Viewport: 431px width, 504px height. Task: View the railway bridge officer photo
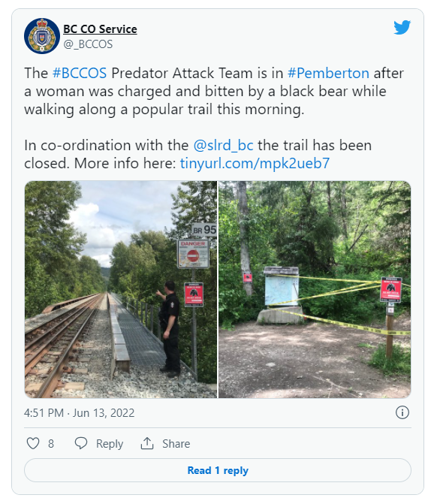pyautogui.click(x=121, y=289)
